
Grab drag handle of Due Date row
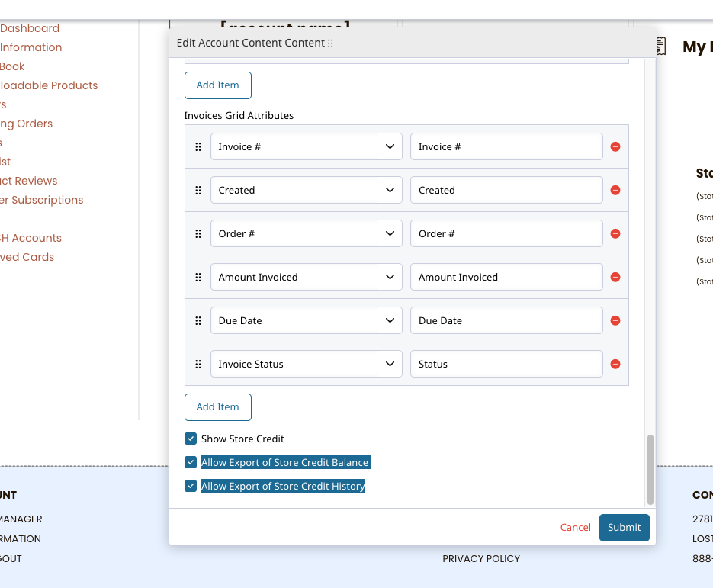click(x=198, y=320)
